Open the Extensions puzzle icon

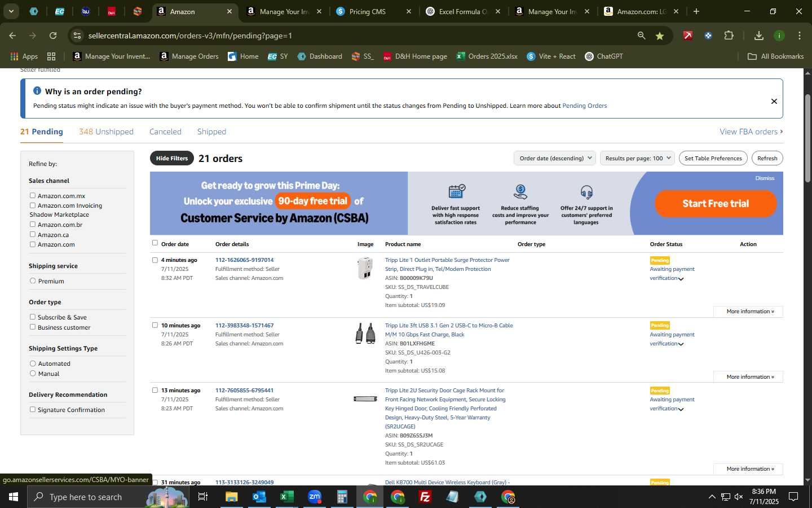coord(729,36)
